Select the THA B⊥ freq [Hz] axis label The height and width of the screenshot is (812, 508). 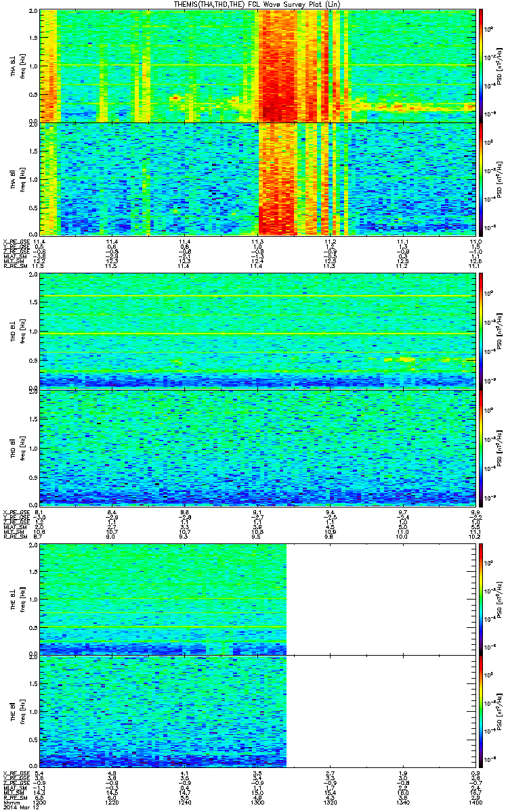click(x=17, y=66)
